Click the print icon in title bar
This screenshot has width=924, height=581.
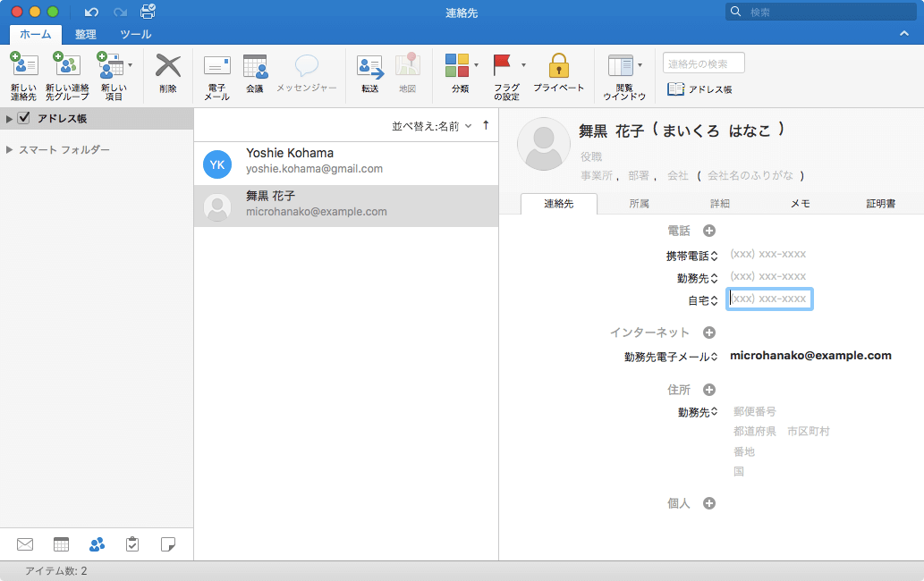(x=148, y=12)
